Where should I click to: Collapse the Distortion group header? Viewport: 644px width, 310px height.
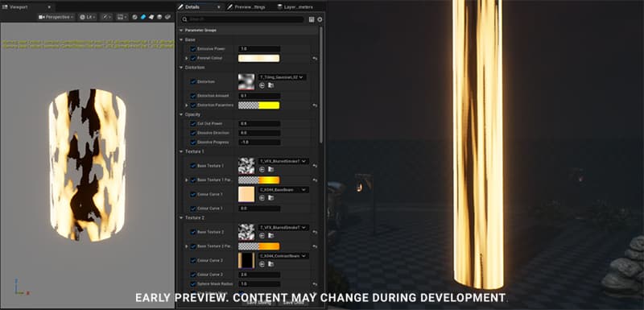(x=181, y=68)
